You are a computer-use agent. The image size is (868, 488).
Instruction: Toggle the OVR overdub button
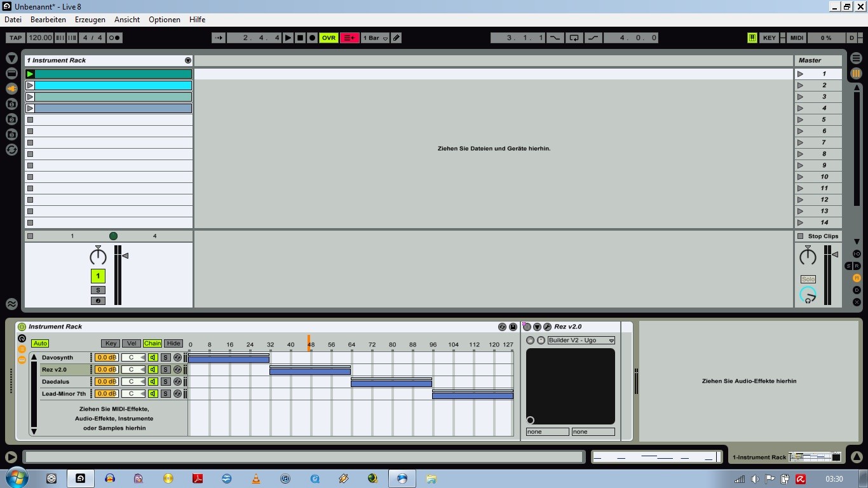click(x=329, y=38)
